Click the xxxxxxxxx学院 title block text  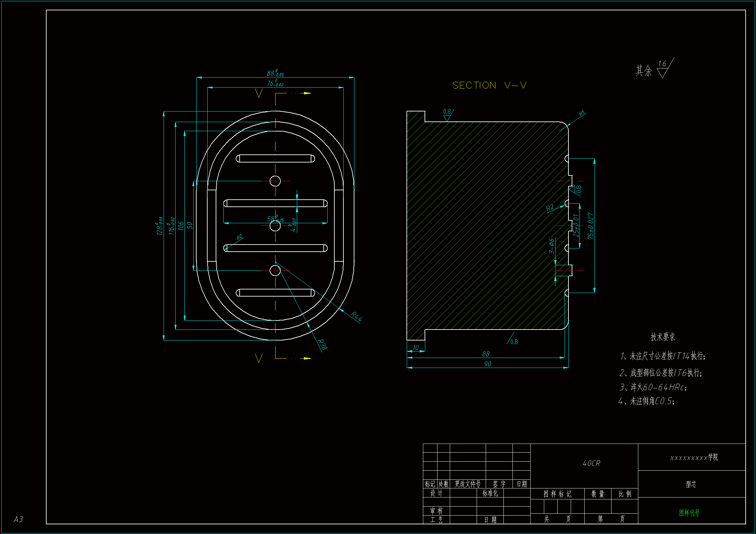tap(694, 457)
